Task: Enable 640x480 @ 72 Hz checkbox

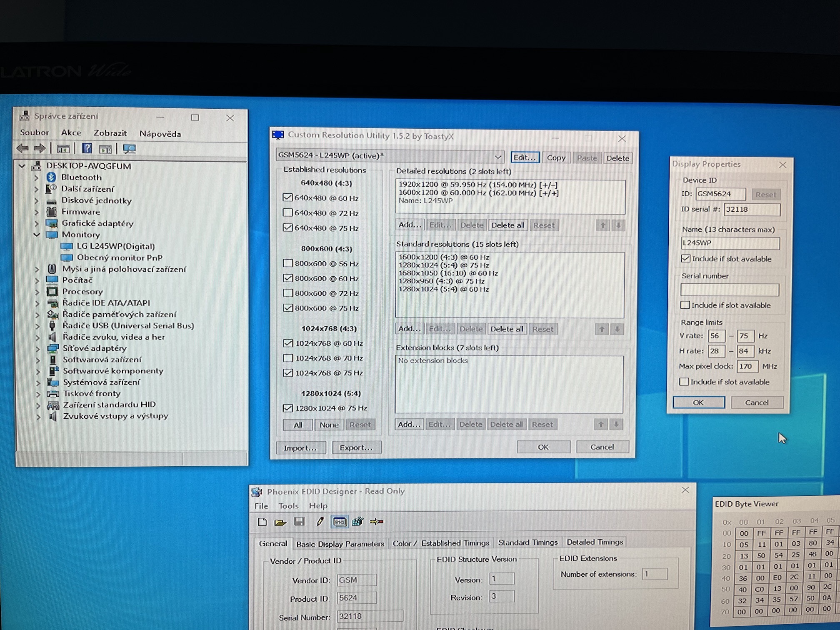Action: [x=287, y=213]
